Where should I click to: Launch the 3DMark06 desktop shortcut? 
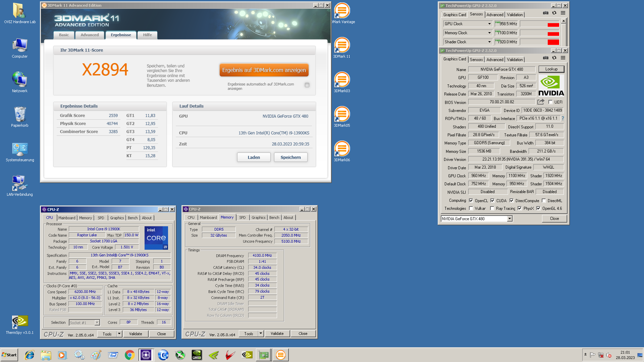(x=342, y=152)
